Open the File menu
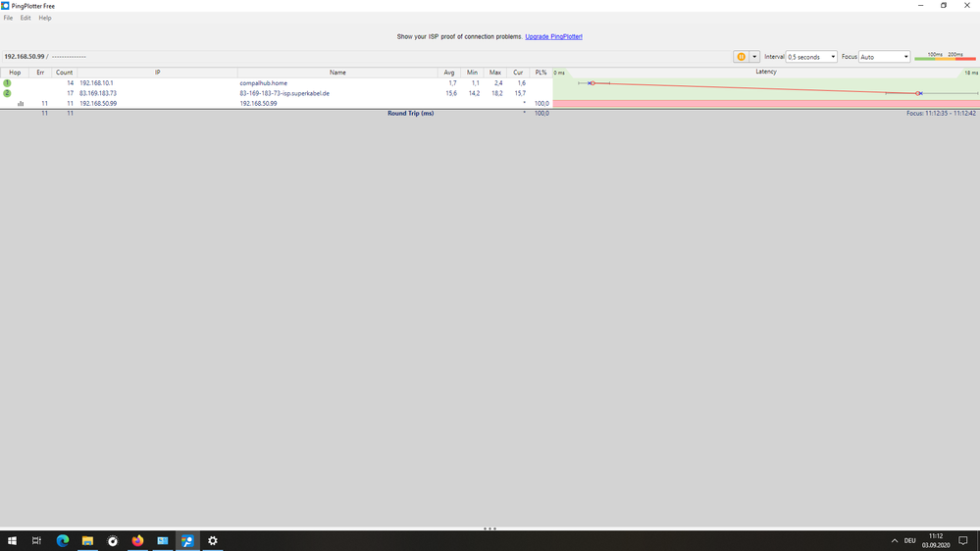The image size is (980, 551). tap(8, 18)
